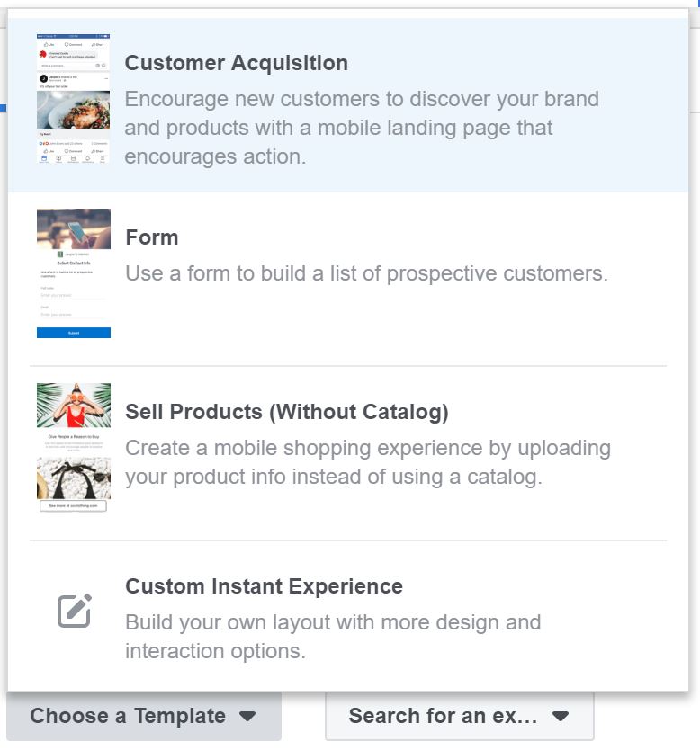
Task: Pick Sell Products (Without Catalog) title
Action: tap(286, 412)
